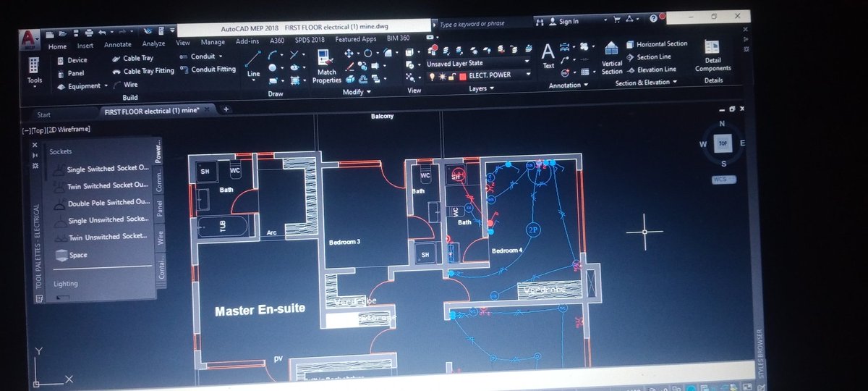Image resolution: width=868 pixels, height=391 pixels.
Task: Select Single Unswitched Socket tool
Action: pyautogui.click(x=100, y=219)
